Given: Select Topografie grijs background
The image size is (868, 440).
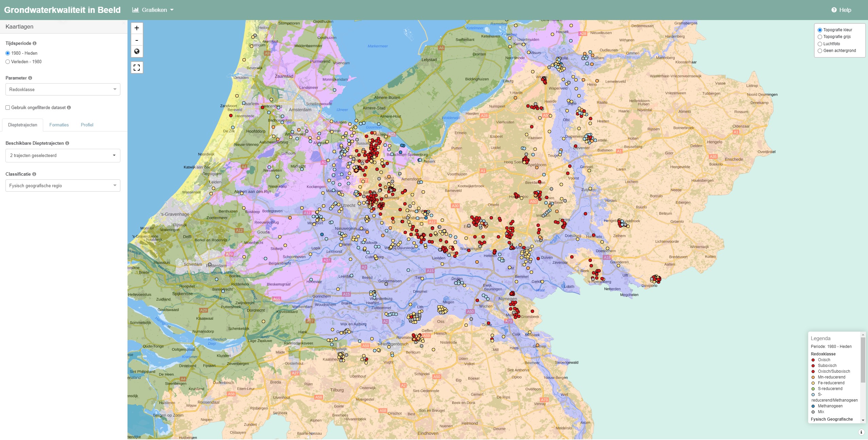Looking at the screenshot, I should tap(820, 37).
